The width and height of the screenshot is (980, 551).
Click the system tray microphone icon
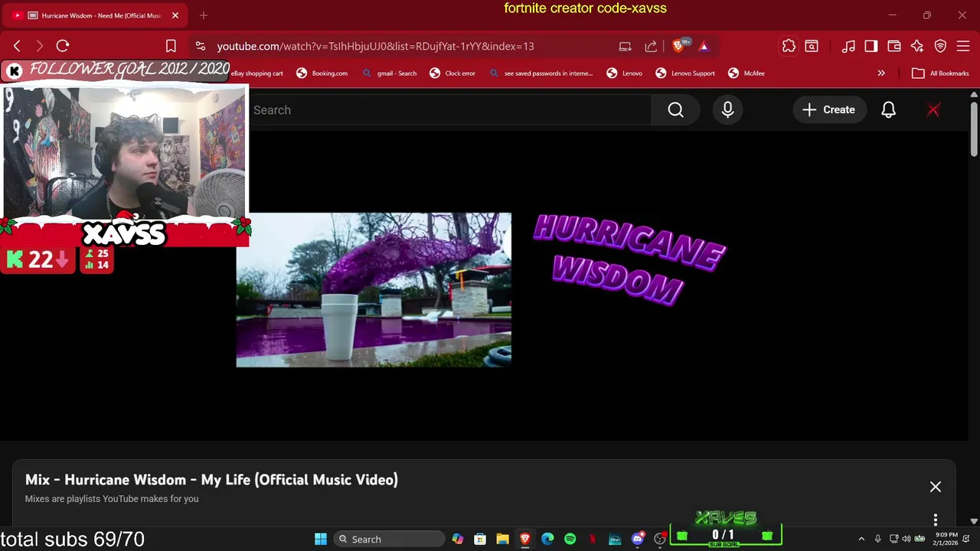click(878, 540)
